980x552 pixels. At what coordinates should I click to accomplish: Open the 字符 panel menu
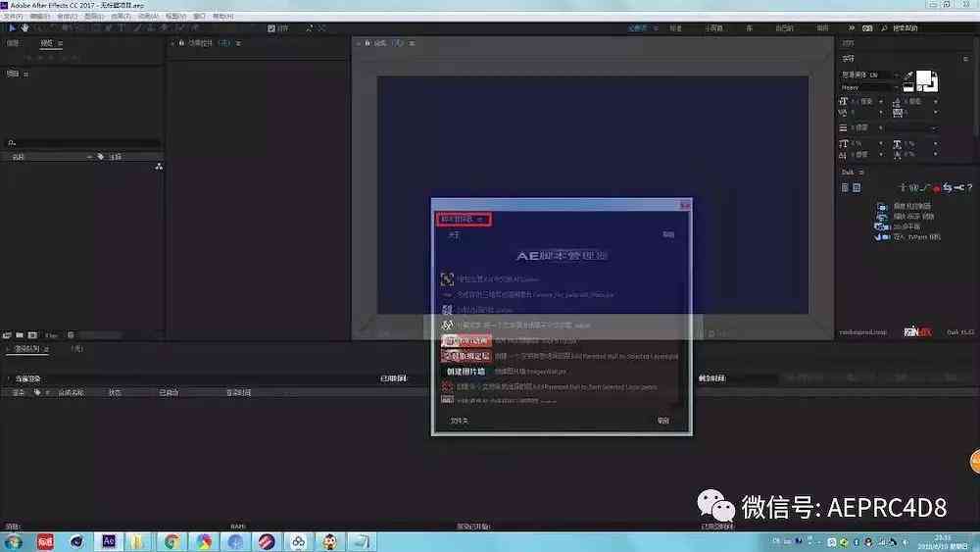tap(965, 59)
